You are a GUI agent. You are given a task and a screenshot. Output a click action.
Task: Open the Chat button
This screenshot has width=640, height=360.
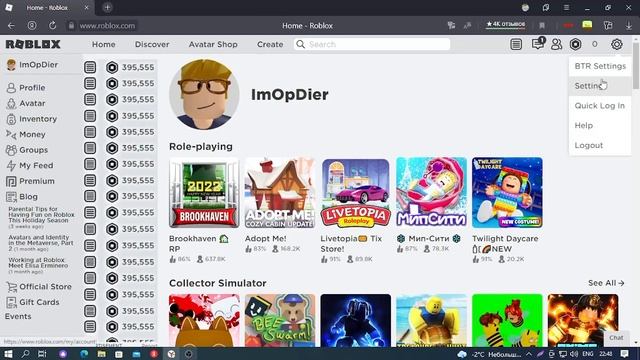(x=616, y=338)
